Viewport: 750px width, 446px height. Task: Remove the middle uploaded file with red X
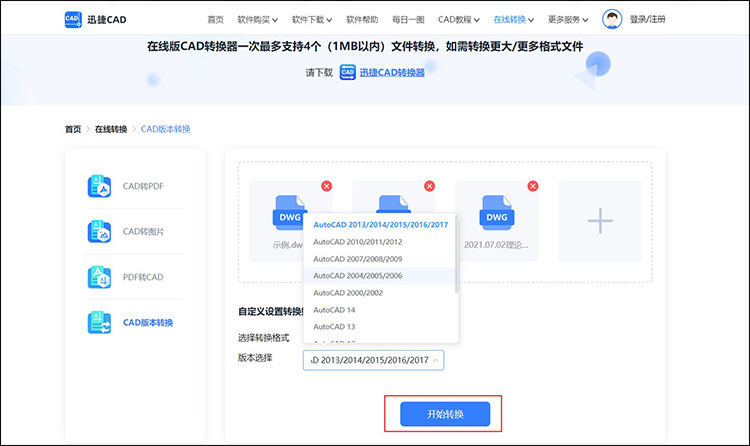click(x=430, y=186)
